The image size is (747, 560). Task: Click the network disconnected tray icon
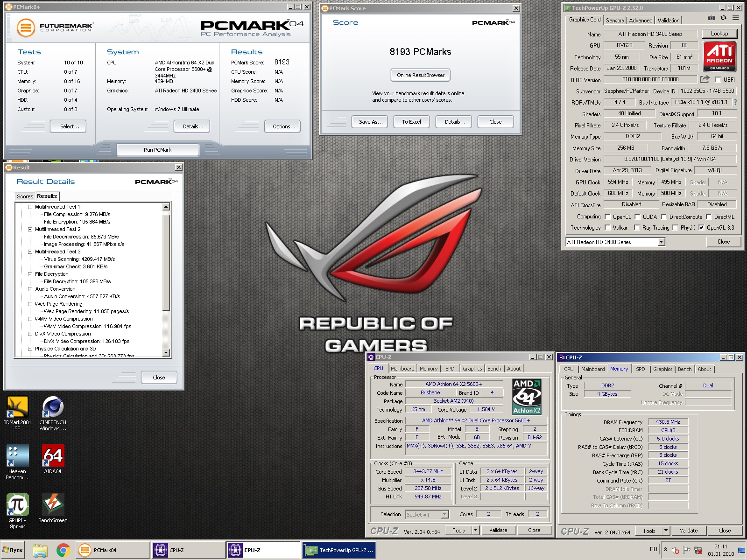pos(698,550)
